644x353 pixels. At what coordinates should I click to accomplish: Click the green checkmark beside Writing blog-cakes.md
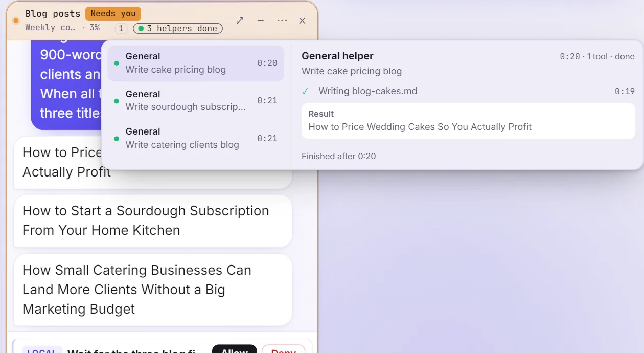[305, 91]
